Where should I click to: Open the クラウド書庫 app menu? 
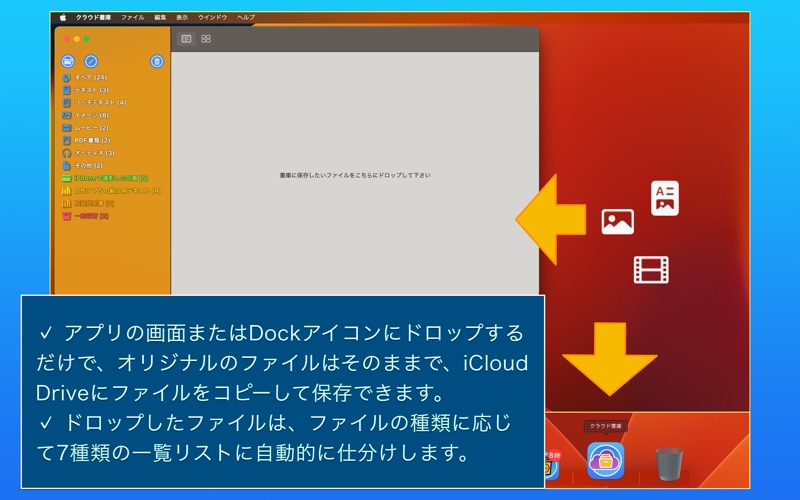(93, 17)
